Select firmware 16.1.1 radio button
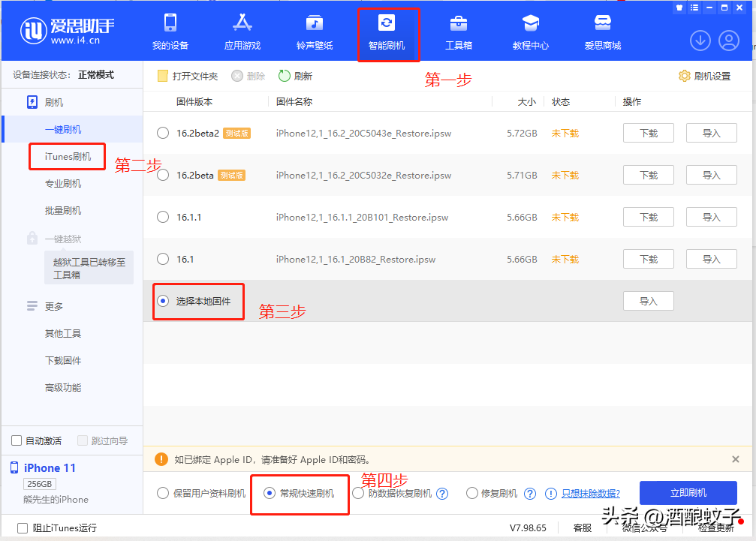The image size is (756, 541). [163, 217]
